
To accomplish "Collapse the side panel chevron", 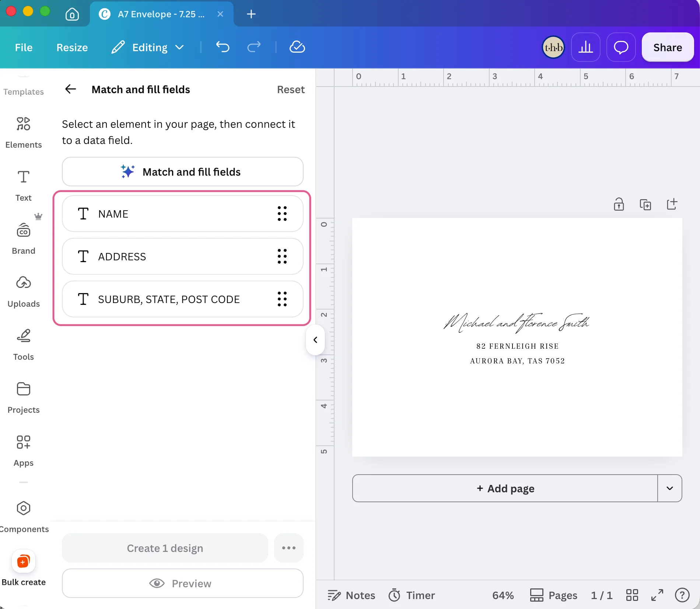I will click(x=315, y=339).
